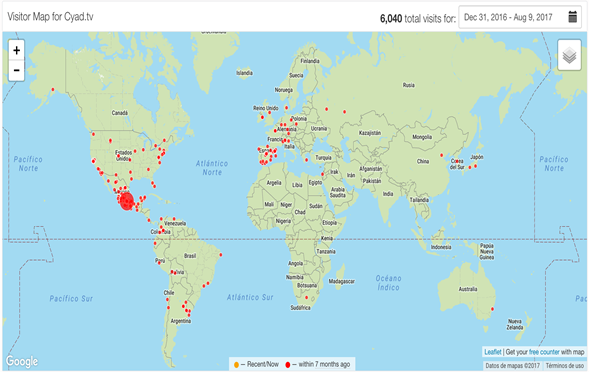Viewport: 589px width, 372px height.
Task: Click the visitor marker in southeastern Australia
Action: 492,309
